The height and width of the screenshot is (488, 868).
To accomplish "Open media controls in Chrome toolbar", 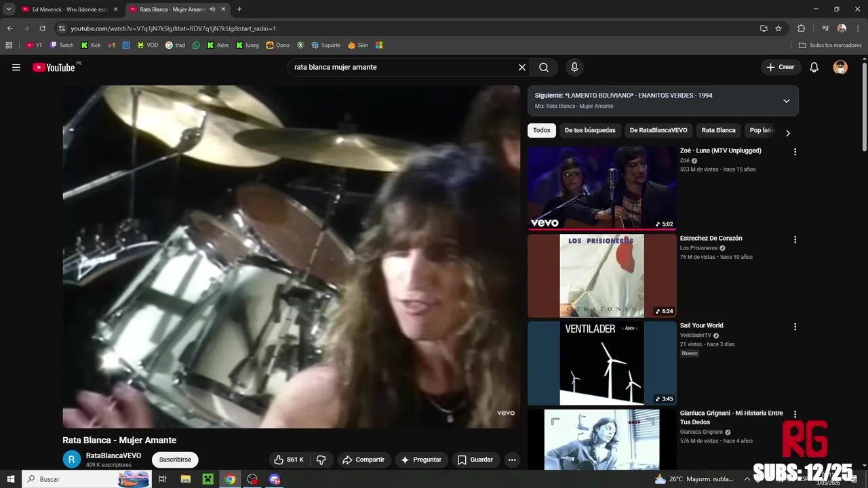I will pyautogui.click(x=825, y=28).
